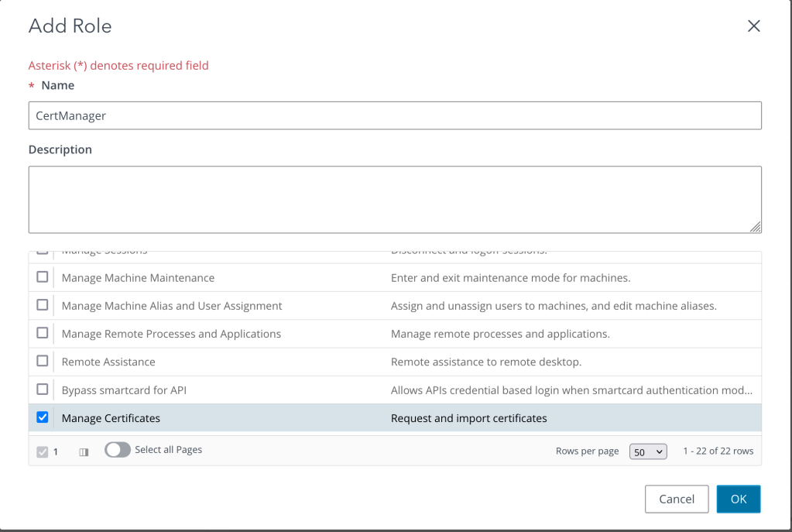Image resolution: width=792 pixels, height=532 pixels.
Task: Click the selected count checkbox icon in footer
Action: tap(42, 451)
